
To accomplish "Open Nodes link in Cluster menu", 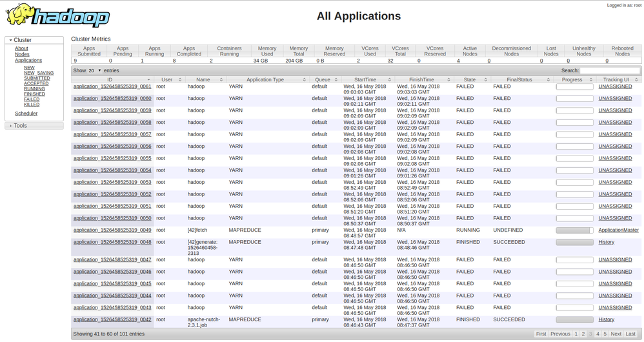I will tap(22, 54).
